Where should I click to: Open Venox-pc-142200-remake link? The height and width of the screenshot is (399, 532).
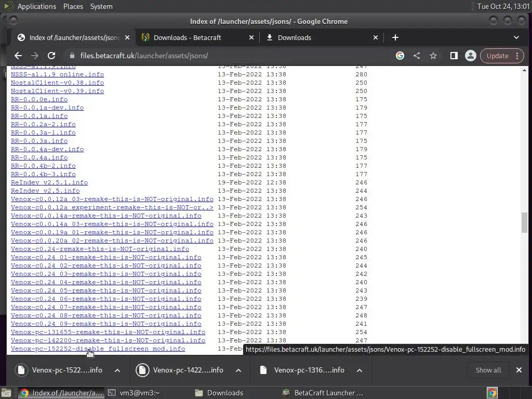tap(108, 340)
